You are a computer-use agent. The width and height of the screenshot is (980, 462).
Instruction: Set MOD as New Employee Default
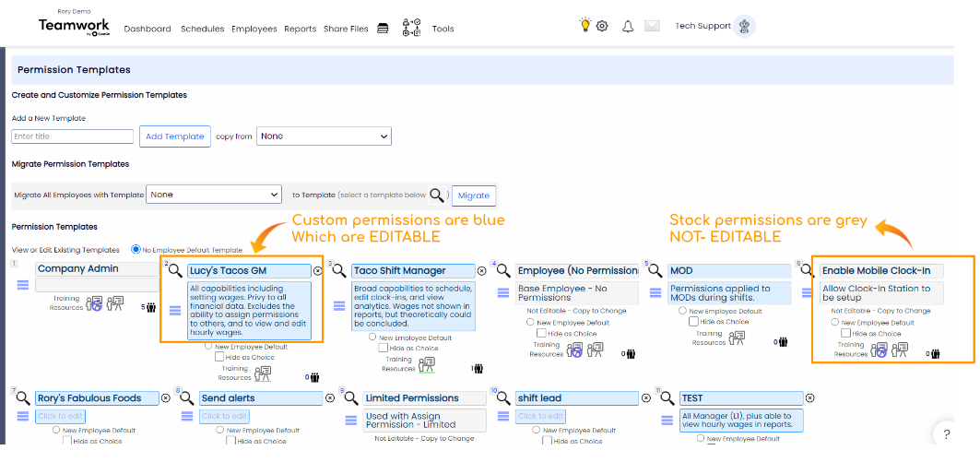tap(682, 311)
